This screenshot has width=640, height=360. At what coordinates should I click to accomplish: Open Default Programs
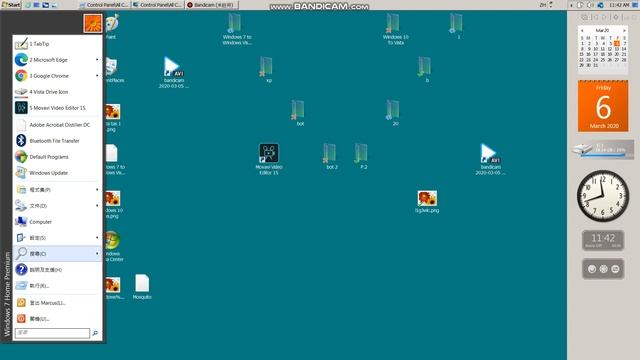click(57, 157)
